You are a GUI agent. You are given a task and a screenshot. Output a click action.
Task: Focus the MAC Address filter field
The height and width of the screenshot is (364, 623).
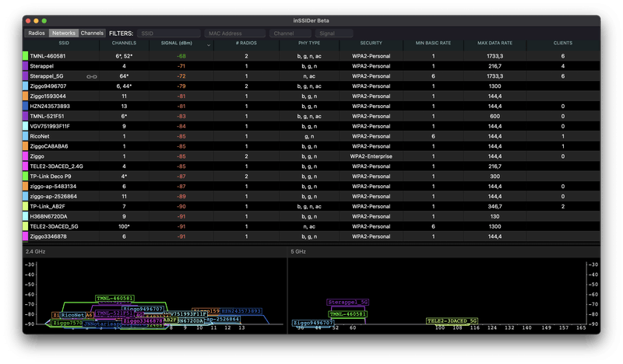tap(234, 33)
